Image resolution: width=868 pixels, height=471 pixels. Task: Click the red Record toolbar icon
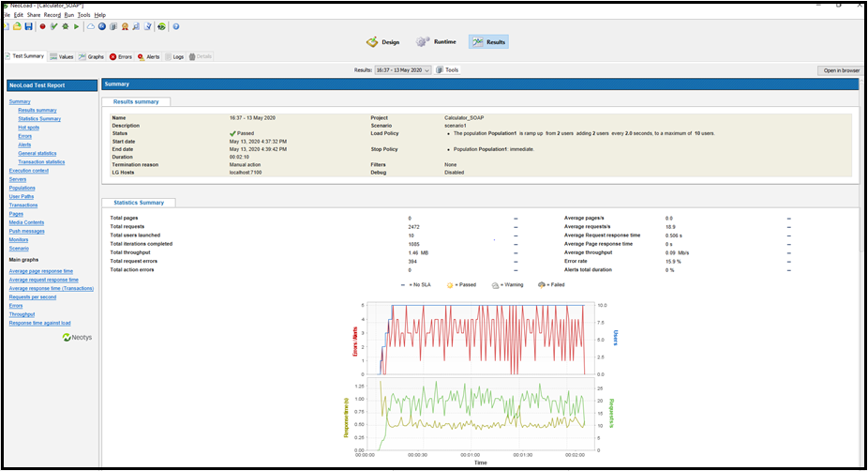pos(42,26)
